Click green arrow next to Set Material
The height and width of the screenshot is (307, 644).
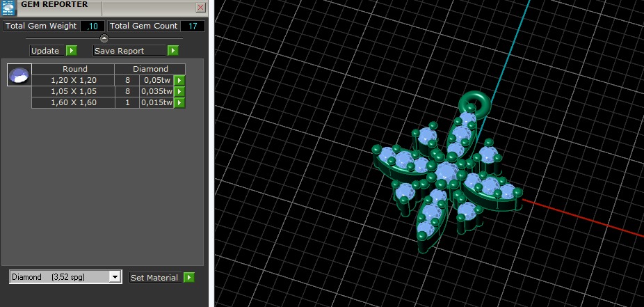click(189, 277)
